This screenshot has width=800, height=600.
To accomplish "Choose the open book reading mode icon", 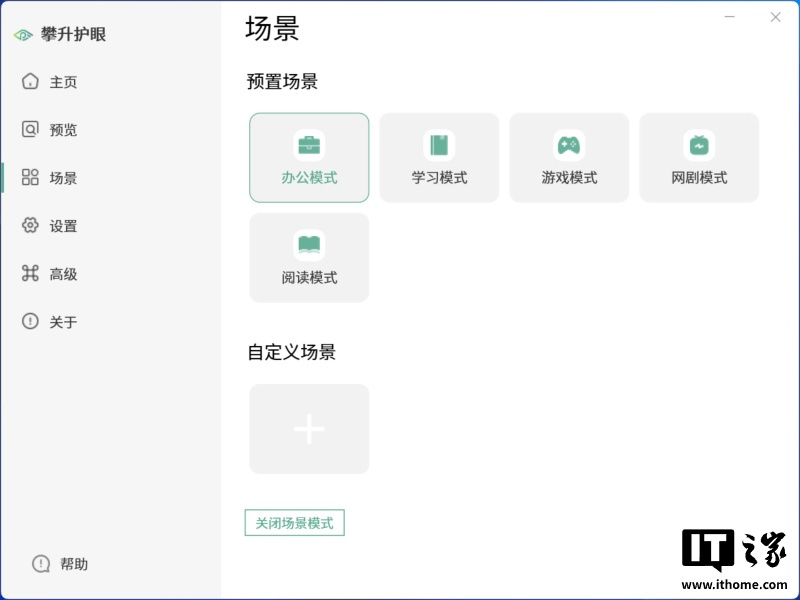I will point(309,245).
